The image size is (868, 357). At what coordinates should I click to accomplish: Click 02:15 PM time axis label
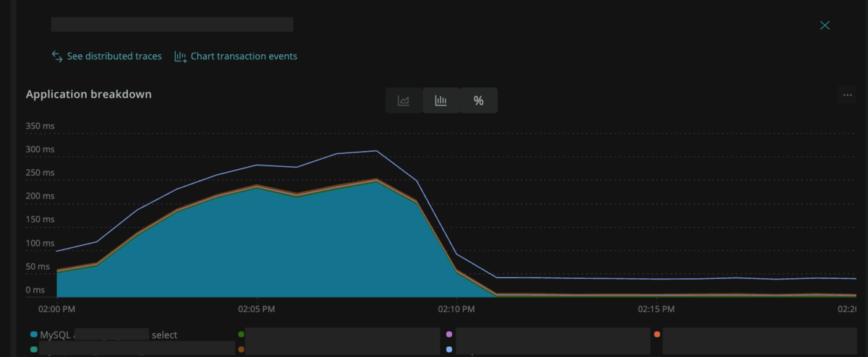[x=656, y=309]
